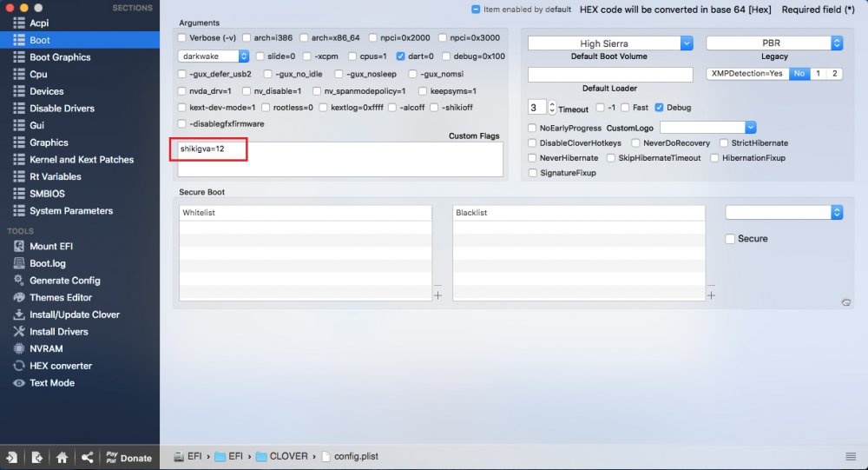Add entry with Whitelist plus icon
Screen dimensions: 868x470
pos(437,295)
